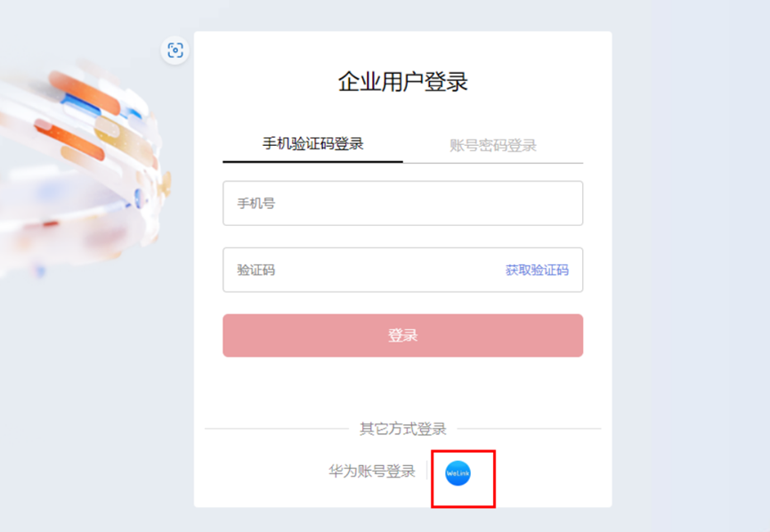Choose 华为账号登录 option
Viewport: 770px width, 532px height.
coord(372,472)
